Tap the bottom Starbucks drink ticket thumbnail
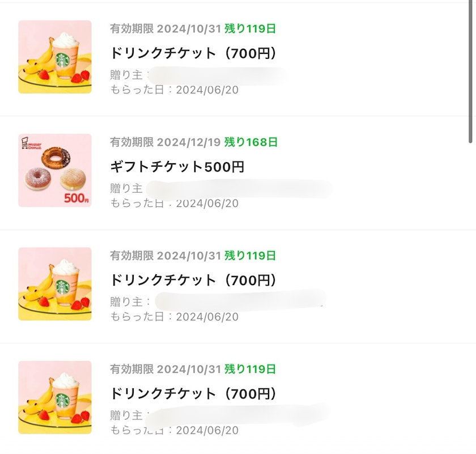The width and height of the screenshot is (476, 454). pos(55,397)
